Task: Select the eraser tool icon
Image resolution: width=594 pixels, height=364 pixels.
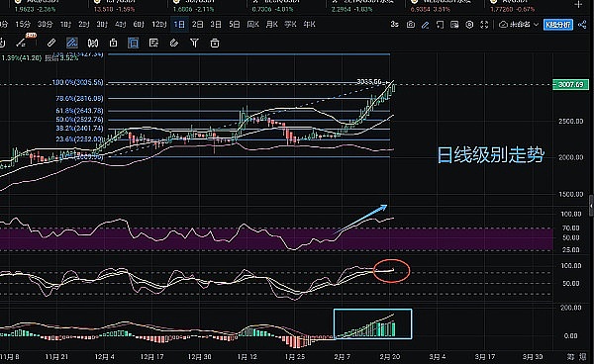Action: pyautogui.click(x=174, y=43)
